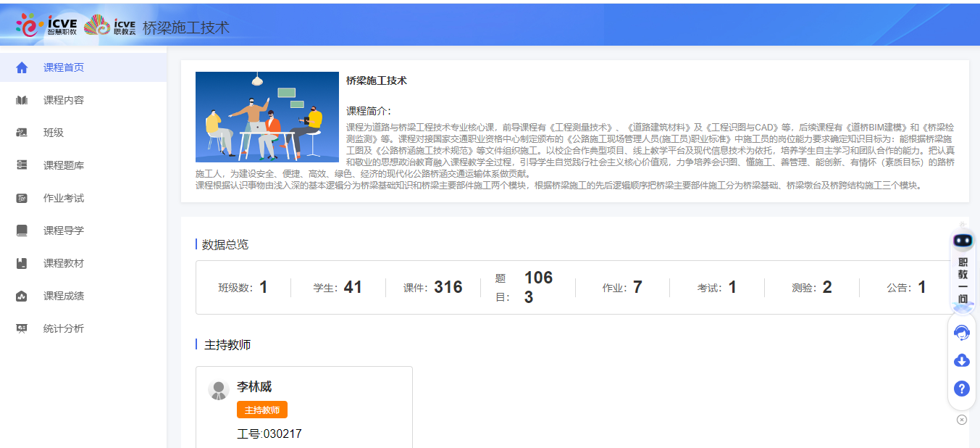Click the 作业考试 sidebar icon
Viewport: 980px width, 448px height.
point(22,198)
